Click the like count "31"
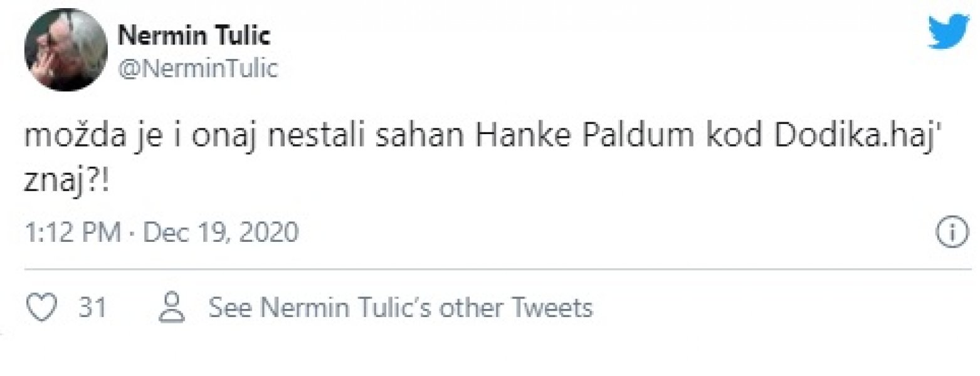The width and height of the screenshot is (980, 376). point(93,308)
